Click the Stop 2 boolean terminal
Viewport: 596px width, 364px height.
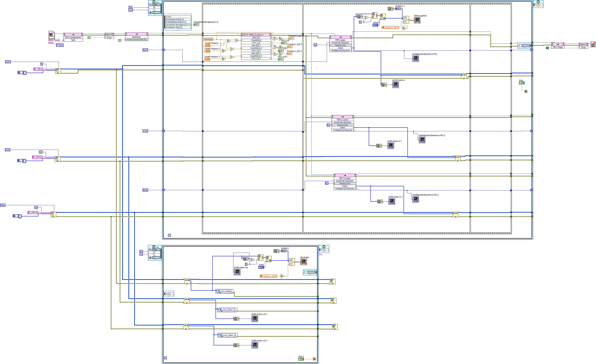point(301,359)
